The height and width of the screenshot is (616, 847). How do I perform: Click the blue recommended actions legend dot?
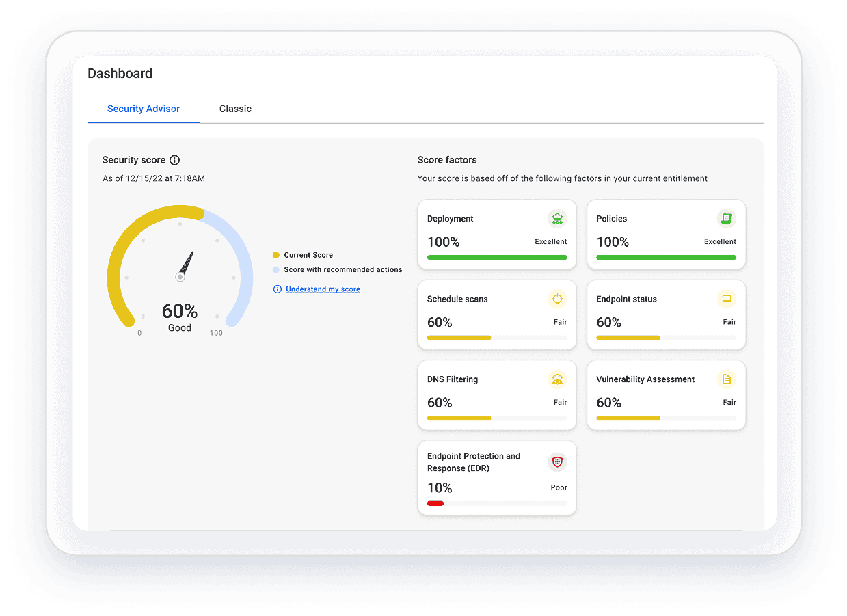click(x=276, y=269)
